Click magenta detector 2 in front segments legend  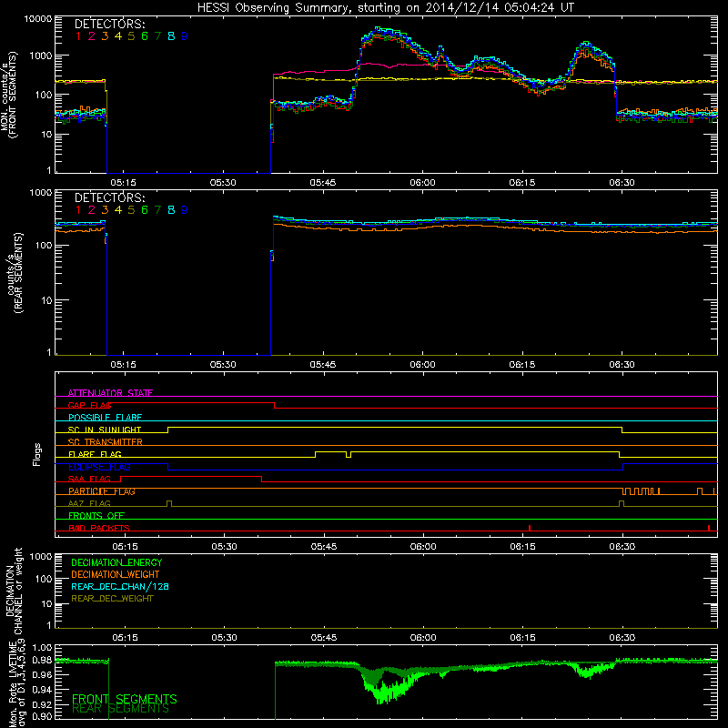point(92,36)
